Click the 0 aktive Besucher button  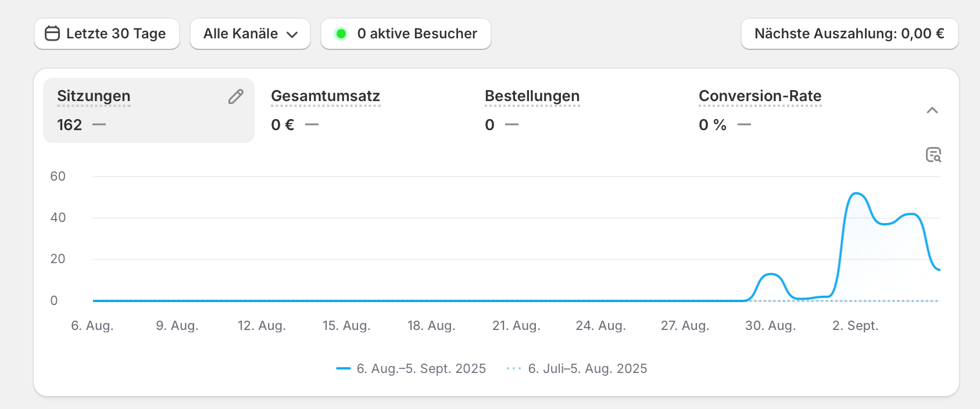(x=406, y=34)
